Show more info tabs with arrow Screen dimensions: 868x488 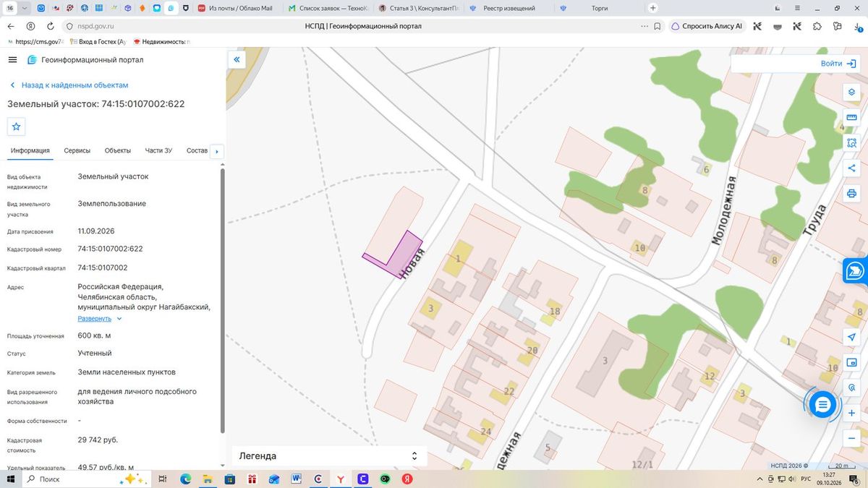pos(217,151)
